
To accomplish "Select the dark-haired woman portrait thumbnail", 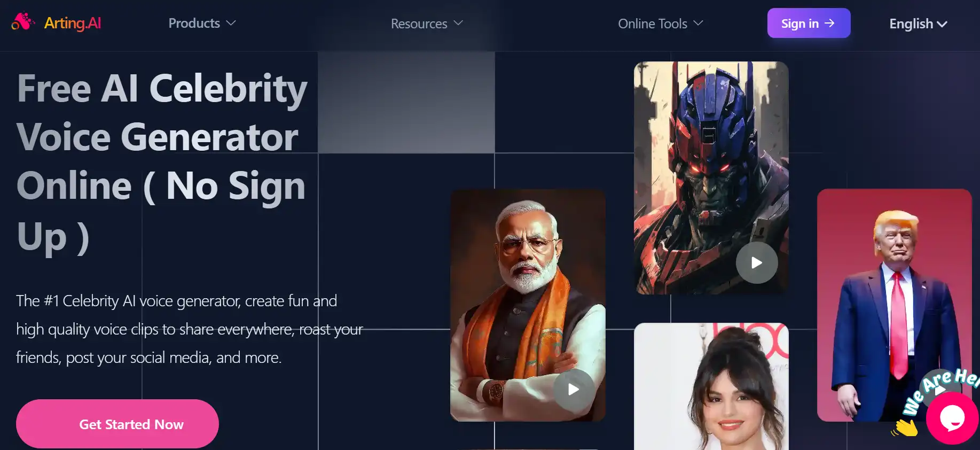I will (x=711, y=386).
